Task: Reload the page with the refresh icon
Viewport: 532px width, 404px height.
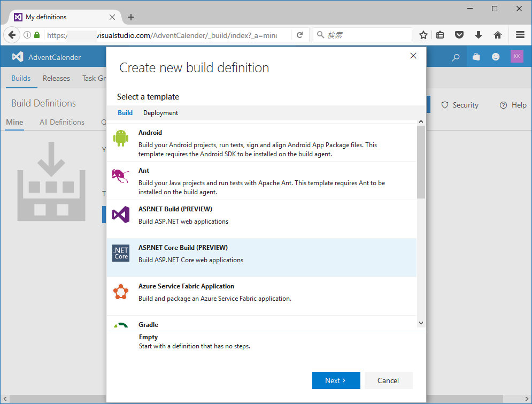Action: 299,35
